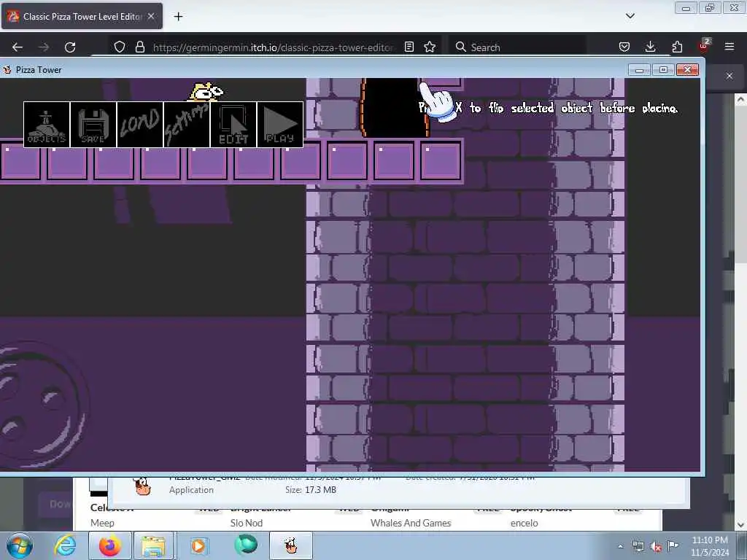Open Action Center flag tray icon
This screenshot has height=560, width=747.
click(673, 546)
